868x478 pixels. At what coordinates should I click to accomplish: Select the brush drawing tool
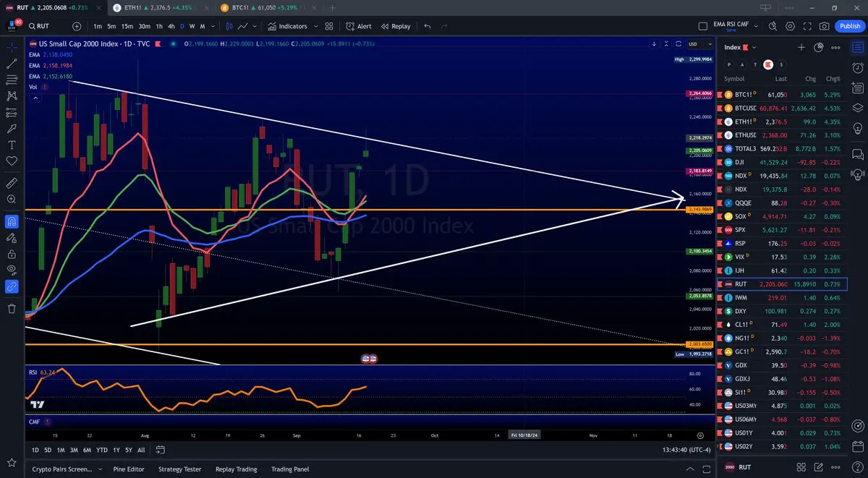(12, 128)
